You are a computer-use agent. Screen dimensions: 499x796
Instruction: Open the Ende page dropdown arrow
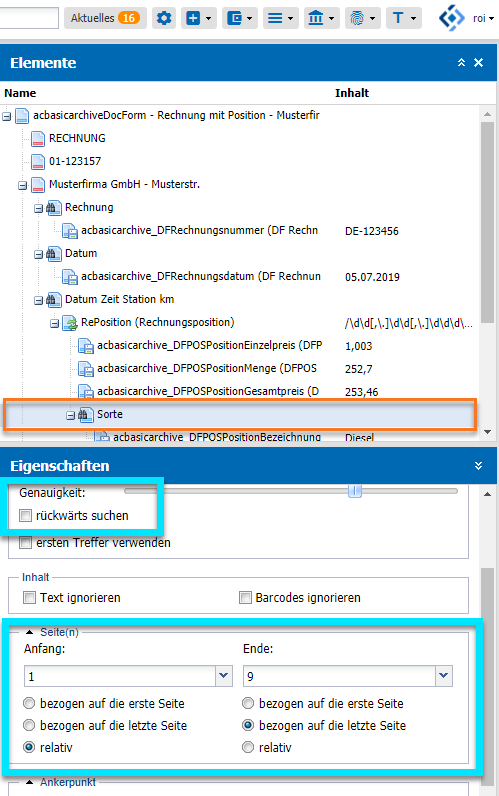tap(444, 676)
